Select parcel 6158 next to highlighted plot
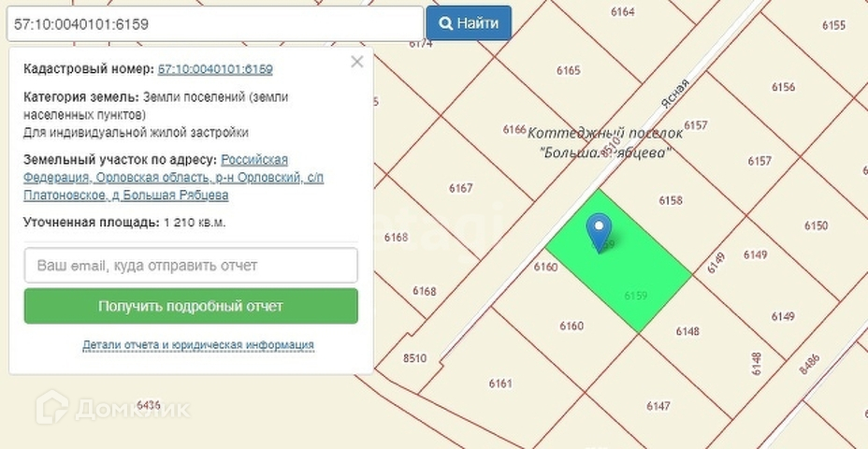 point(670,200)
